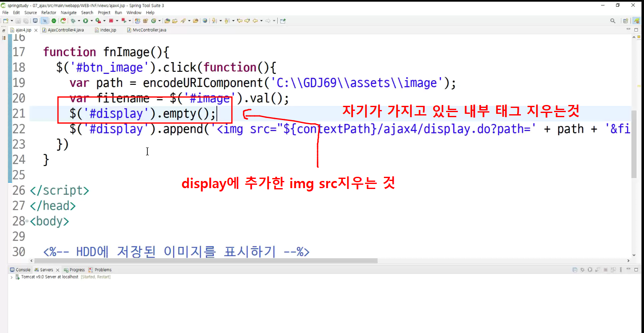Open the Console view tab
The height and width of the screenshot is (333, 644).
click(20, 270)
